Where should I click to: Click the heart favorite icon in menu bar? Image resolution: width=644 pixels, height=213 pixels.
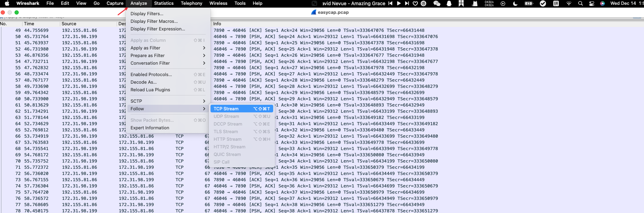pyautogui.click(x=415, y=3)
